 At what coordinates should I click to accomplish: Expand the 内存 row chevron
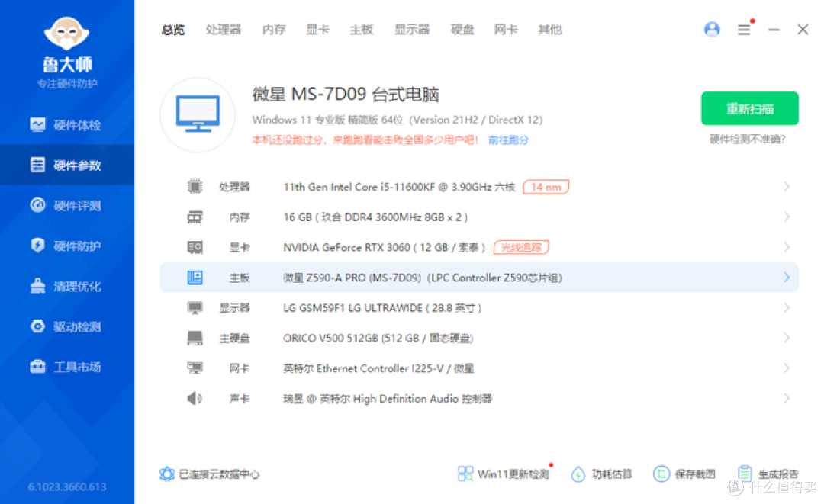tap(787, 217)
